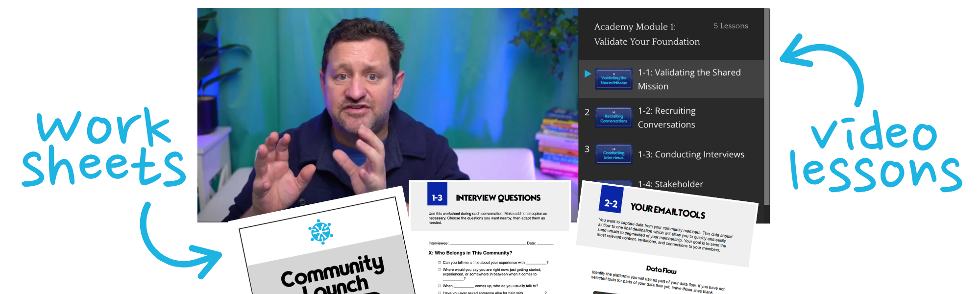Check the "Can you tell me a little" box
Image resolution: width=980 pixels, height=294 pixels.
coord(440,263)
